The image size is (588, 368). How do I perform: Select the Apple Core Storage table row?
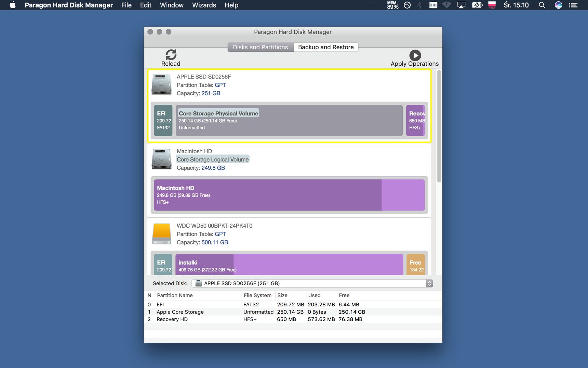click(x=293, y=312)
